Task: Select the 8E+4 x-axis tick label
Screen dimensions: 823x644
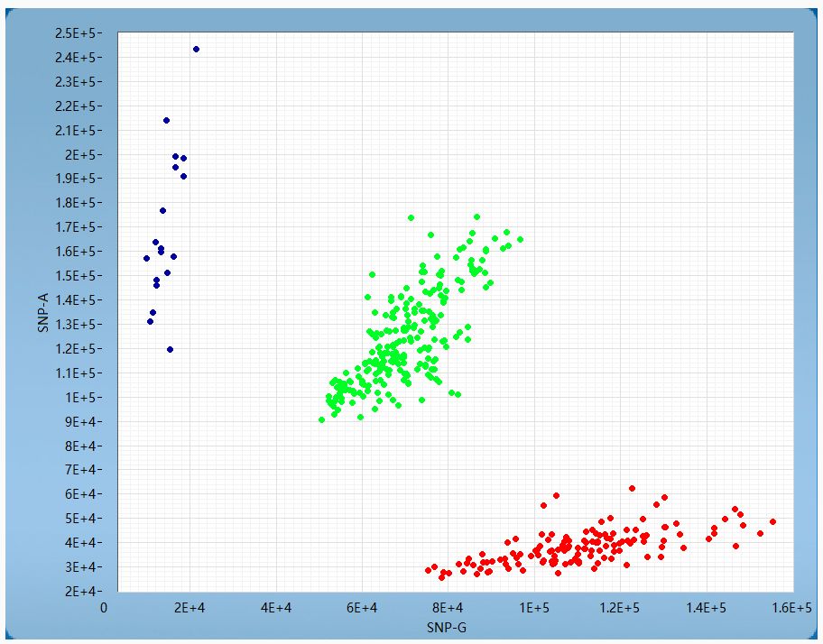Action: coord(448,609)
